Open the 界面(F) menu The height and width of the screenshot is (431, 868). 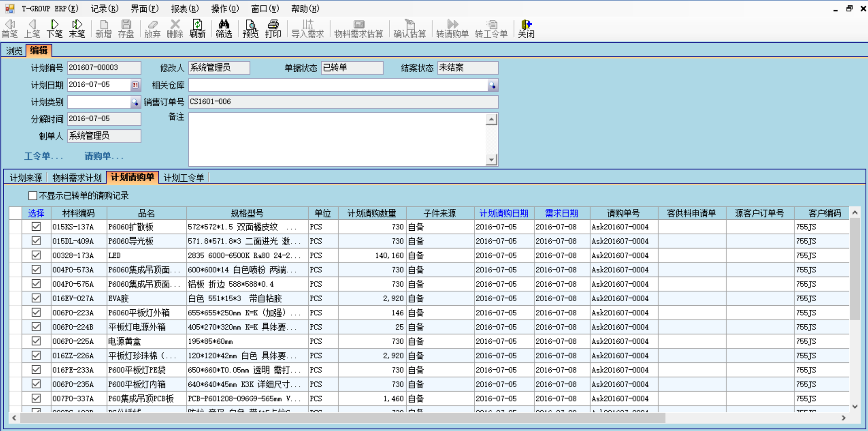point(145,9)
